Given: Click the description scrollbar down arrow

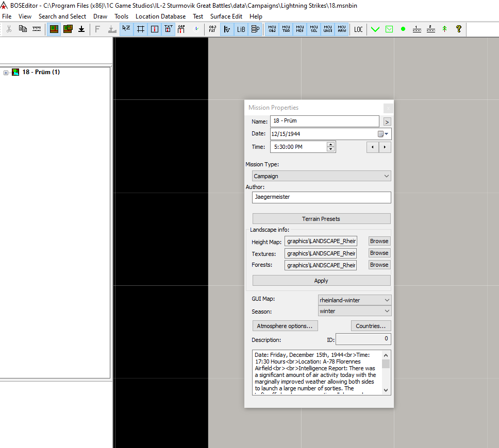Looking at the screenshot, I should pyautogui.click(x=386, y=390).
